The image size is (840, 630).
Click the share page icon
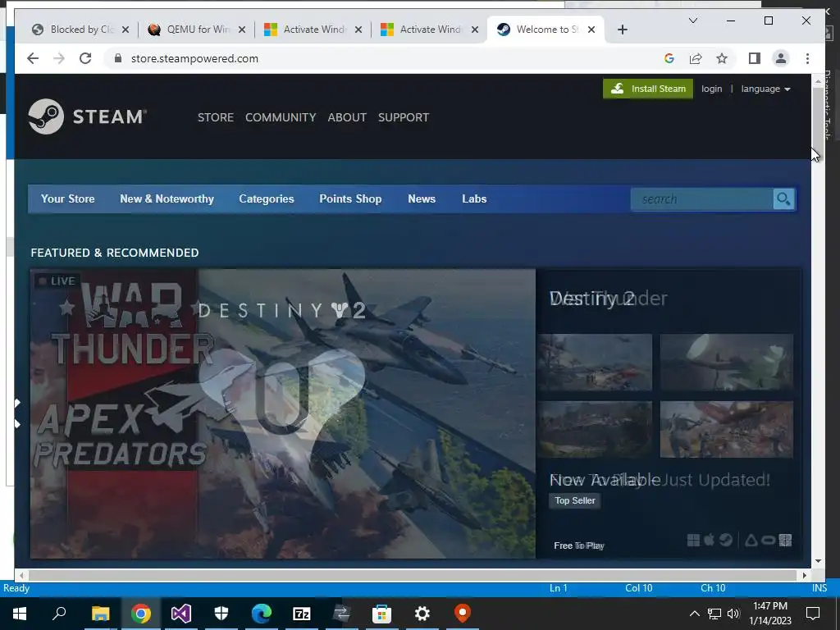coord(696,58)
